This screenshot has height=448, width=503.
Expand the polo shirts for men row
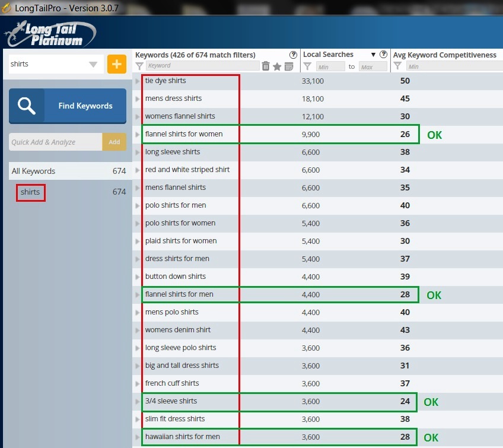coord(137,206)
